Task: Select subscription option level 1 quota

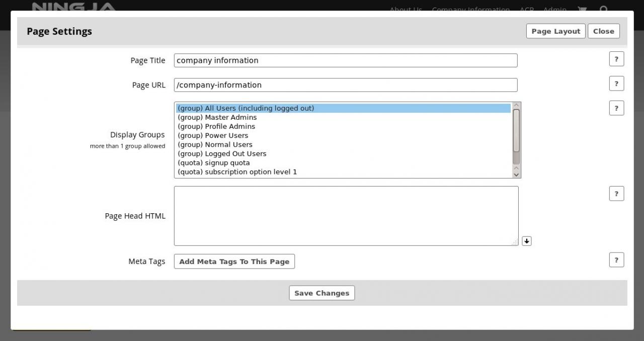Action: [237, 172]
